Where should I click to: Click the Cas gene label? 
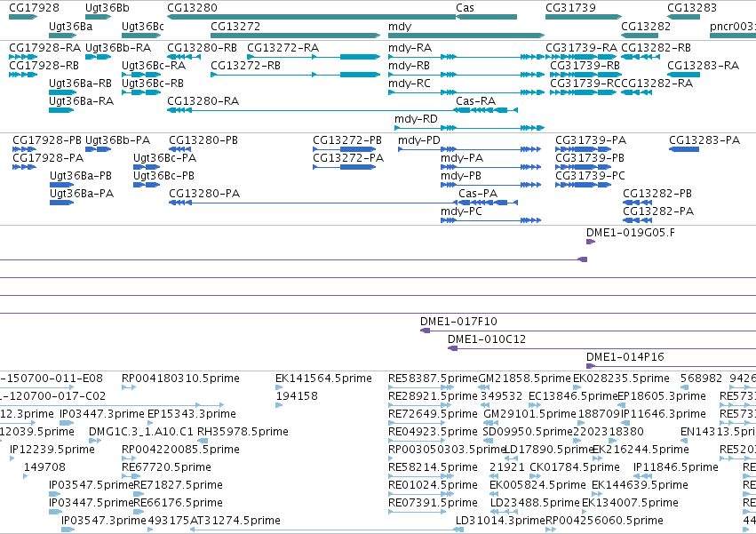coord(465,8)
